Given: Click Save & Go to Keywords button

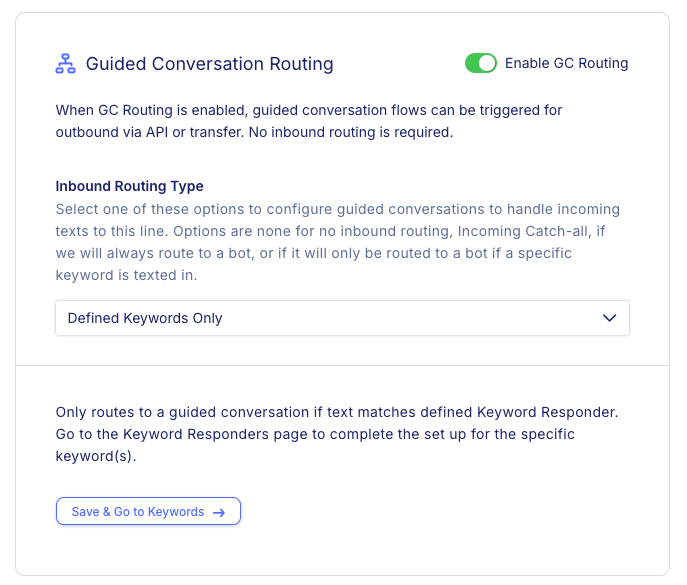Looking at the screenshot, I should point(148,511).
